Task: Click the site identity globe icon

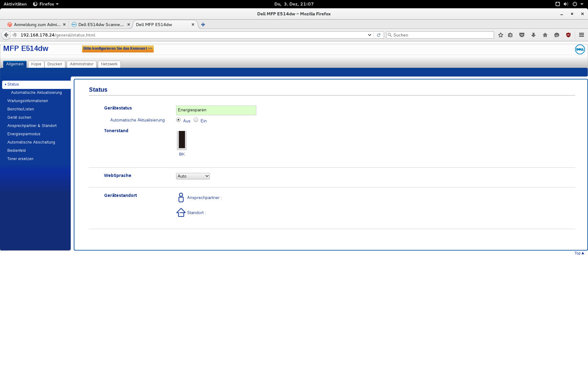Action: tap(15, 35)
